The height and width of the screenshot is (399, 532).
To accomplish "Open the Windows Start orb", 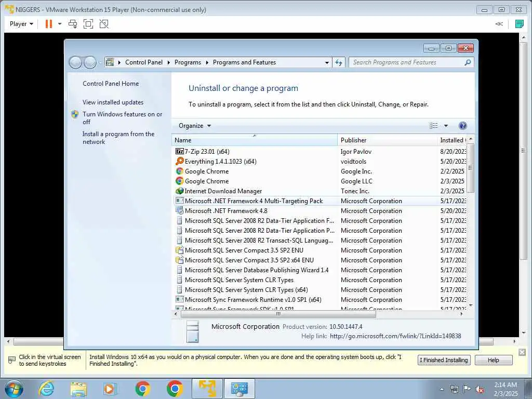I will pyautogui.click(x=14, y=389).
